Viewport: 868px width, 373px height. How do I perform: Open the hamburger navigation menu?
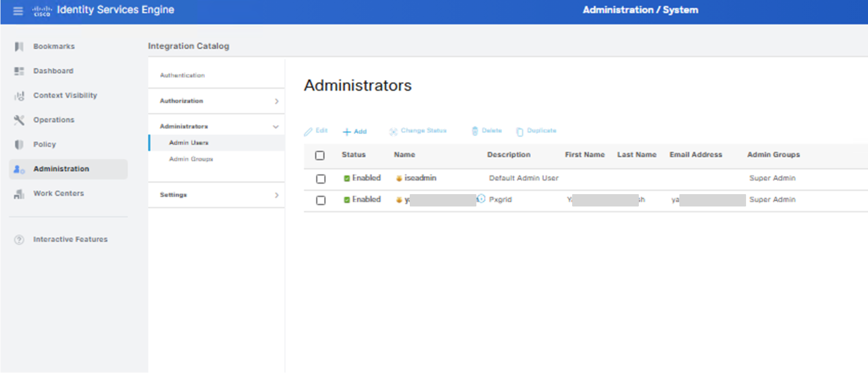click(x=18, y=10)
